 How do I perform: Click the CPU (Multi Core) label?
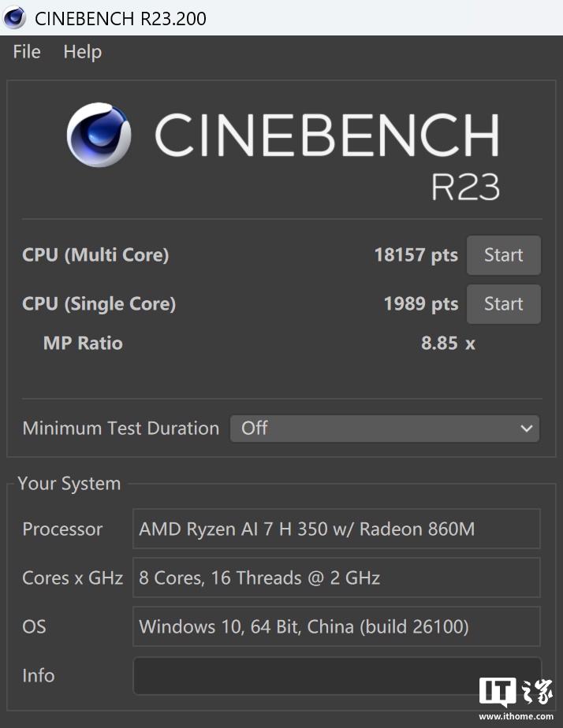coord(95,255)
